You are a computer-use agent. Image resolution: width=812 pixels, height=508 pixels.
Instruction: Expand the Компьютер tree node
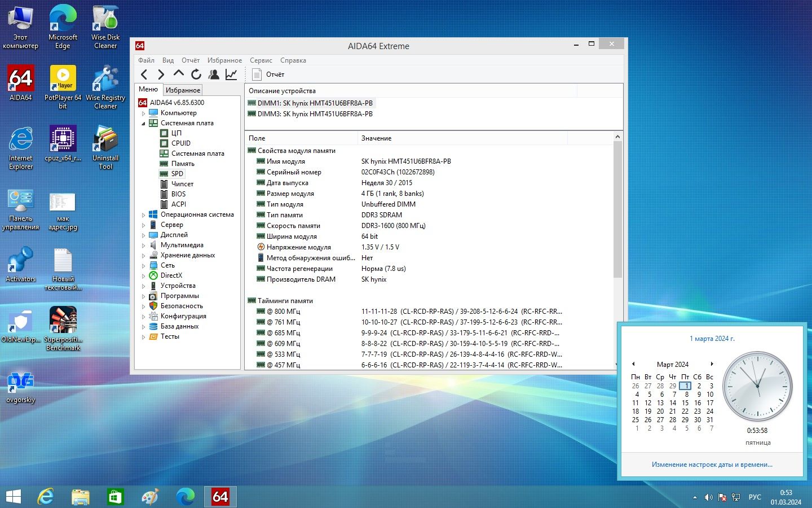tap(143, 113)
